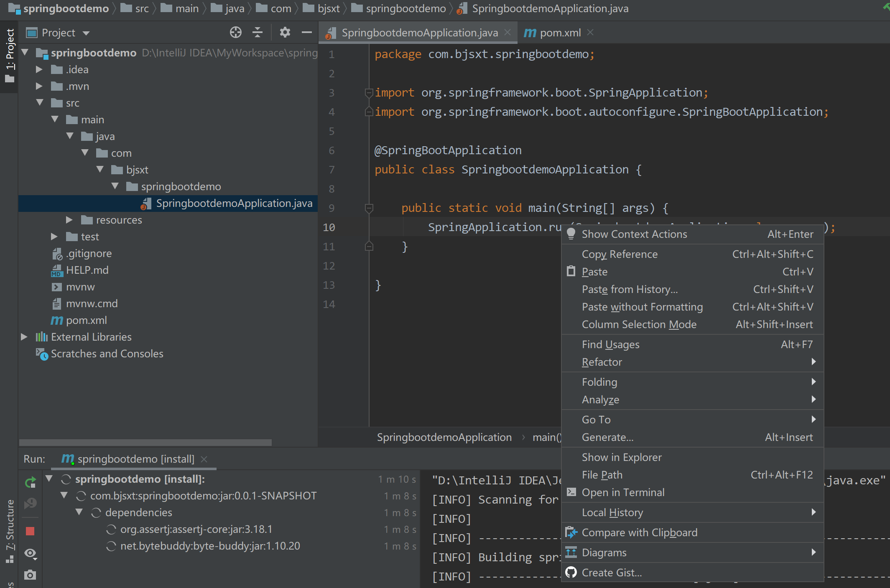Click the camera dump threads icon
Image resolution: width=890 pixels, height=588 pixels.
point(30,575)
